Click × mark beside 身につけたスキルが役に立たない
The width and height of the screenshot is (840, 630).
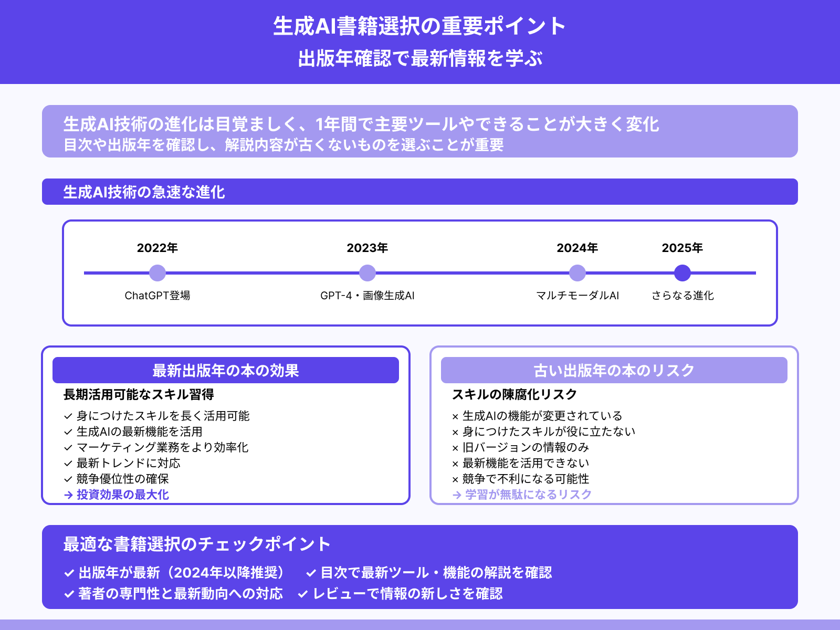pos(455,433)
